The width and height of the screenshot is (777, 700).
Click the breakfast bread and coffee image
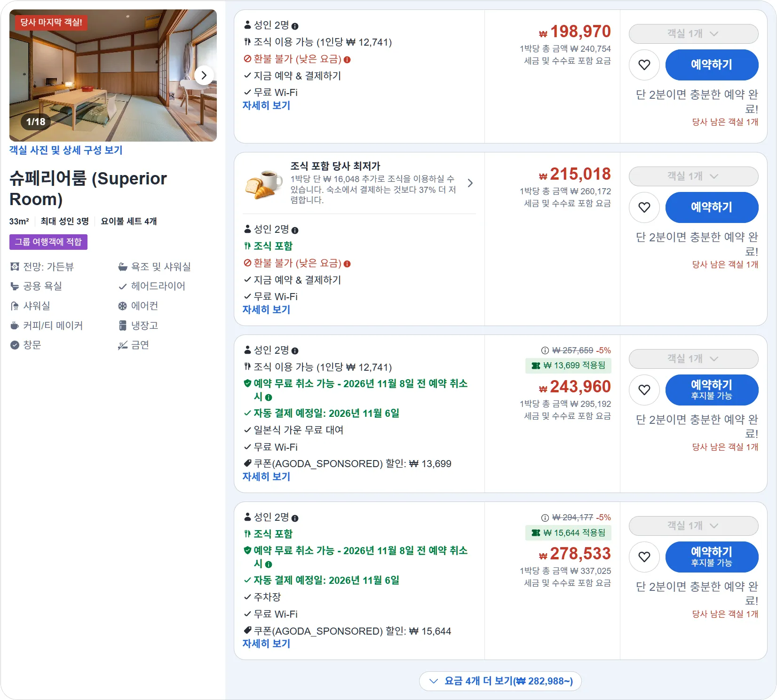click(x=263, y=184)
